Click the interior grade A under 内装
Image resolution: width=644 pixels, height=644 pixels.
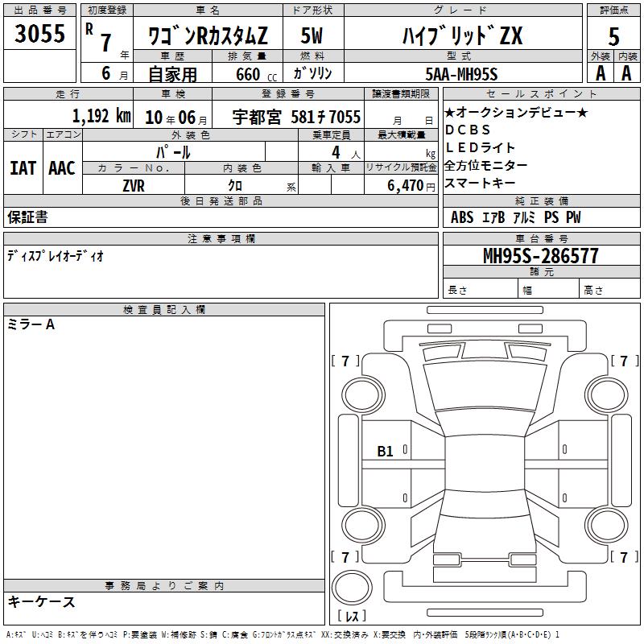[x=626, y=73]
